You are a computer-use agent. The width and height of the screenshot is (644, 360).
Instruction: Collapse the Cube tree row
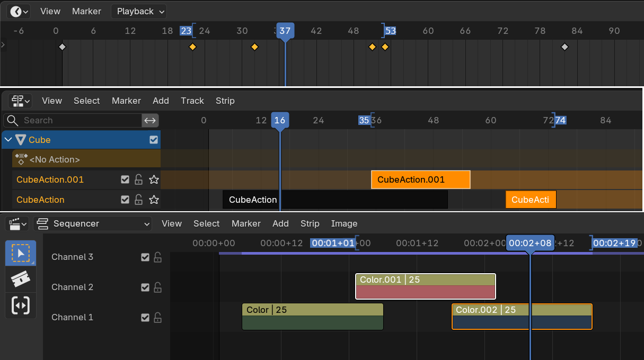(7, 140)
